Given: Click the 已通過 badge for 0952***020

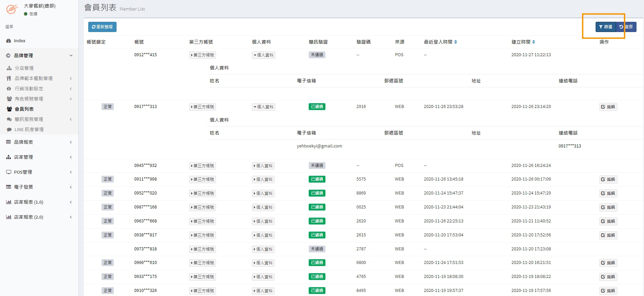Looking at the screenshot, I should tap(317, 193).
